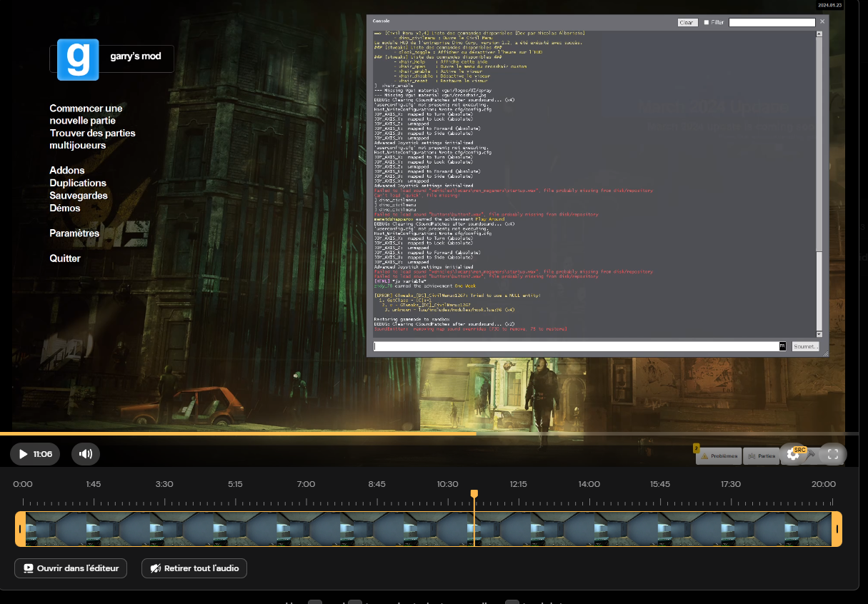The image size is (868, 604).
Task: Open the Problèmes warning panel
Action: (x=719, y=456)
